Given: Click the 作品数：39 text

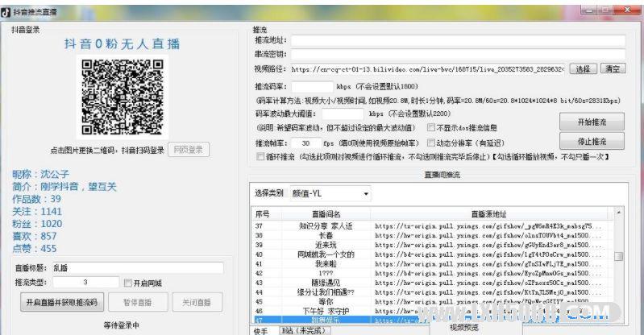Looking at the screenshot, I should (x=36, y=199).
